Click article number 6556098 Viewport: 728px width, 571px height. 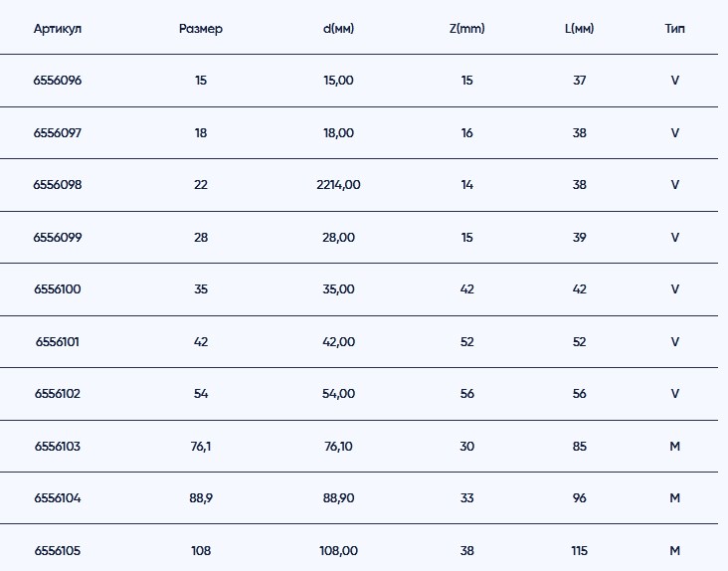point(58,185)
